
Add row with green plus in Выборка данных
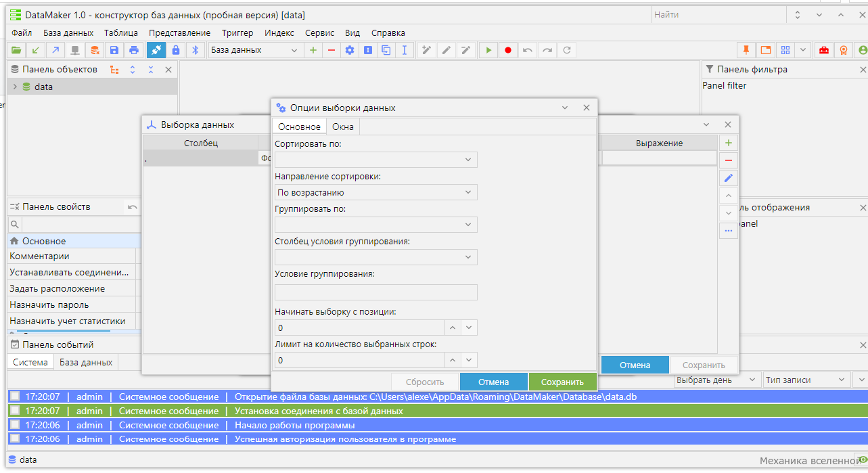click(x=729, y=143)
